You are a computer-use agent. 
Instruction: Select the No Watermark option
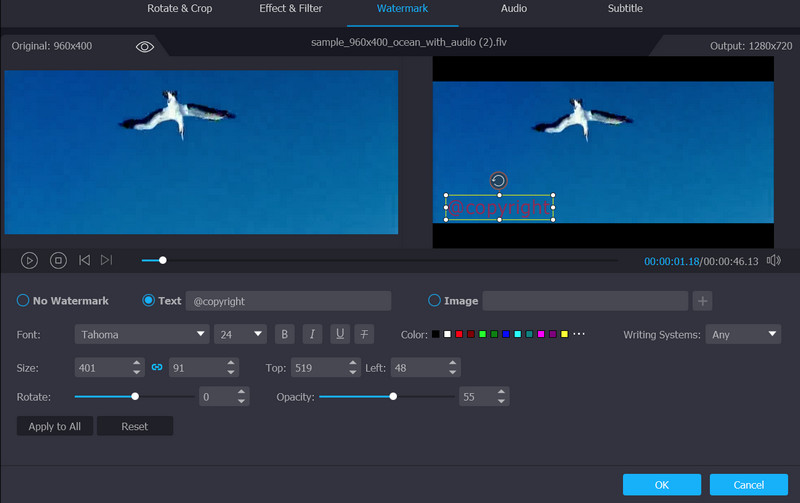pos(23,301)
